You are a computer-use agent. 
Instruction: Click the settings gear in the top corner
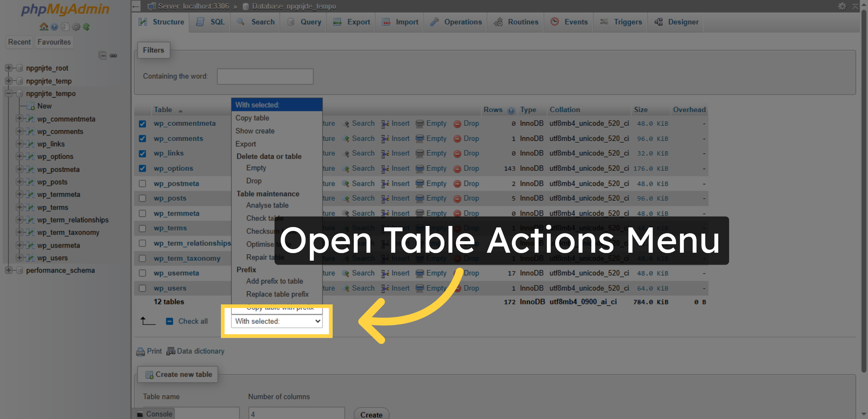pyautogui.click(x=842, y=6)
